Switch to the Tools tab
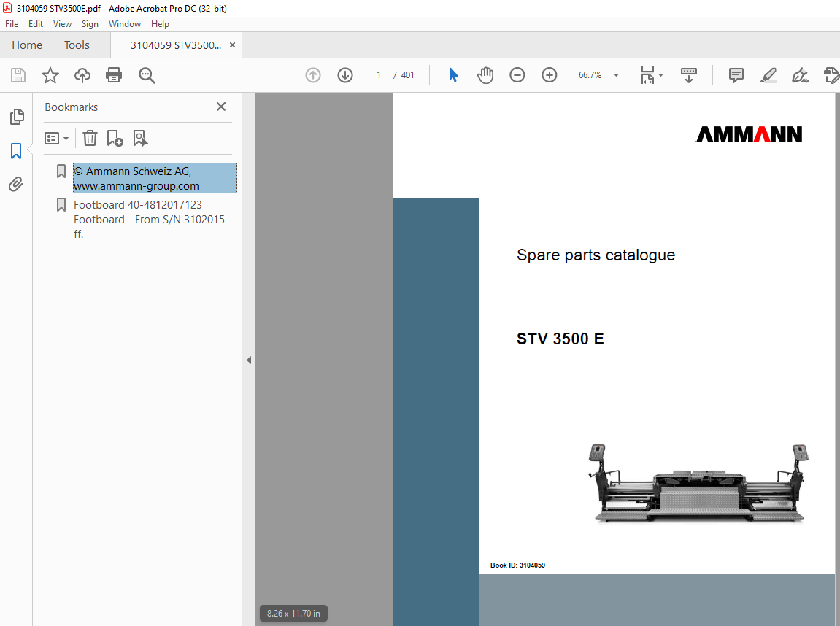The image size is (840, 626). tap(77, 45)
